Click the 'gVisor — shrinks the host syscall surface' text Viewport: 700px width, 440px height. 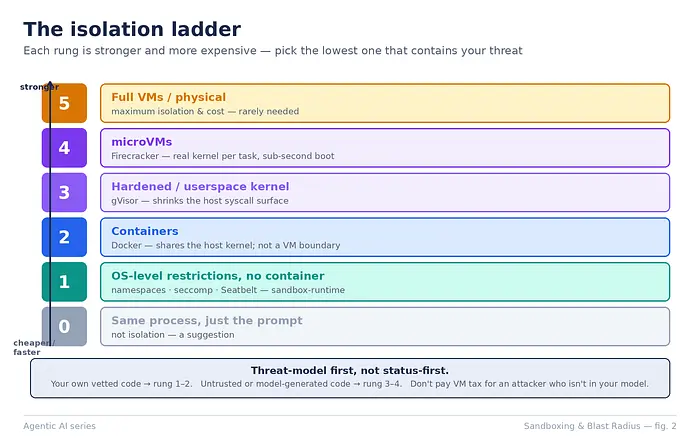tap(200, 201)
